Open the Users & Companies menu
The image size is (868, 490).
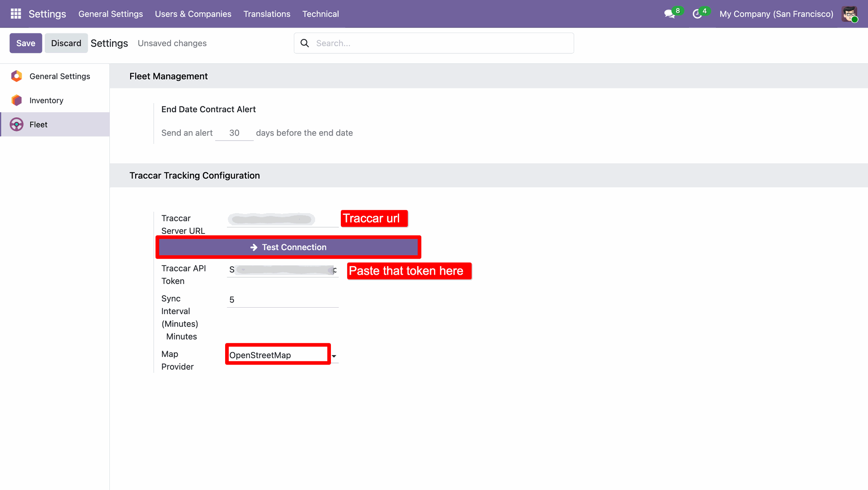193,14
